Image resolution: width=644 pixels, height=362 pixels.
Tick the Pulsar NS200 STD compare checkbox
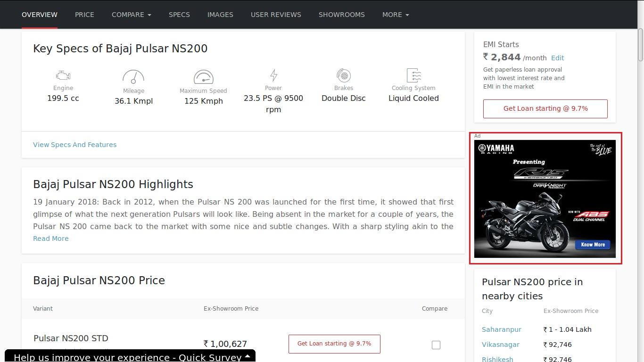point(436,345)
